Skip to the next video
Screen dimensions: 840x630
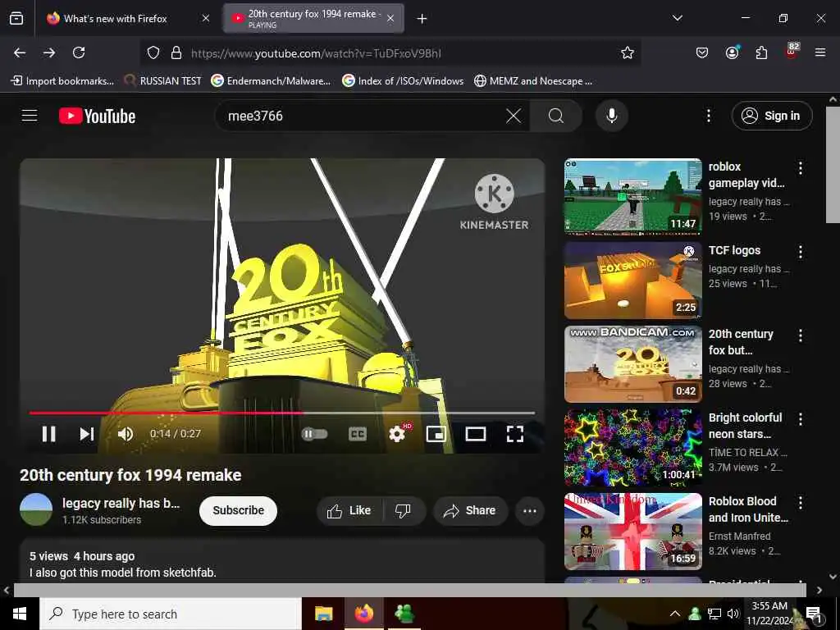tap(86, 433)
